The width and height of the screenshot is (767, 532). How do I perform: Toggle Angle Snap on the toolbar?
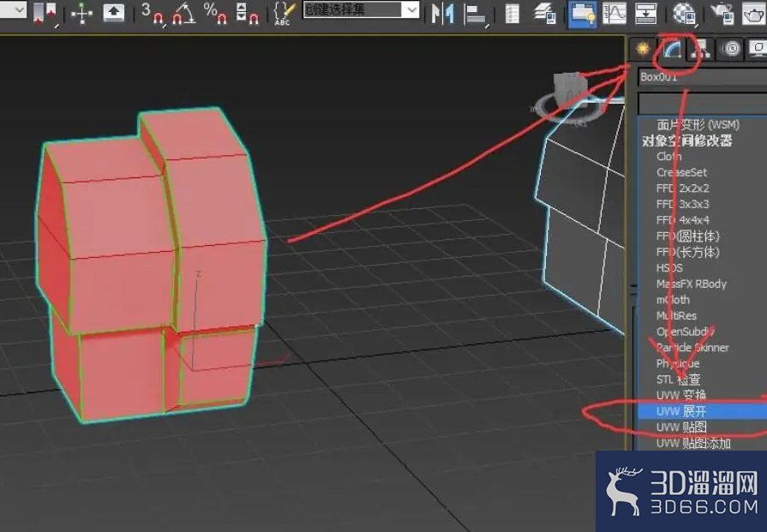click(x=184, y=13)
